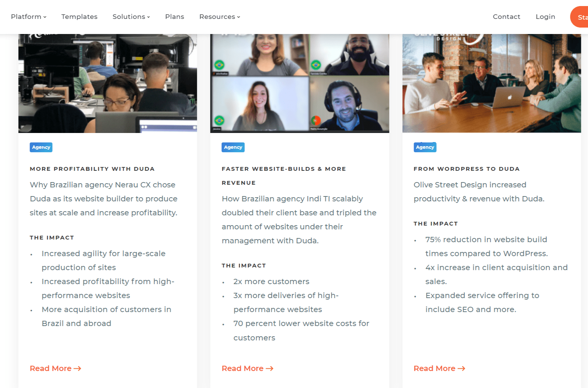Open the Contact page
This screenshot has height=388, width=588.
coord(506,17)
